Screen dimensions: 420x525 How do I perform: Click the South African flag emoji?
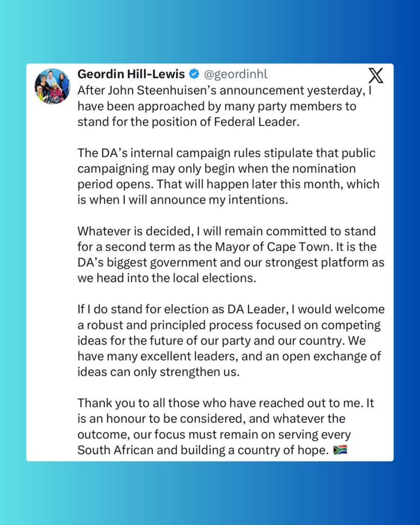point(340,451)
